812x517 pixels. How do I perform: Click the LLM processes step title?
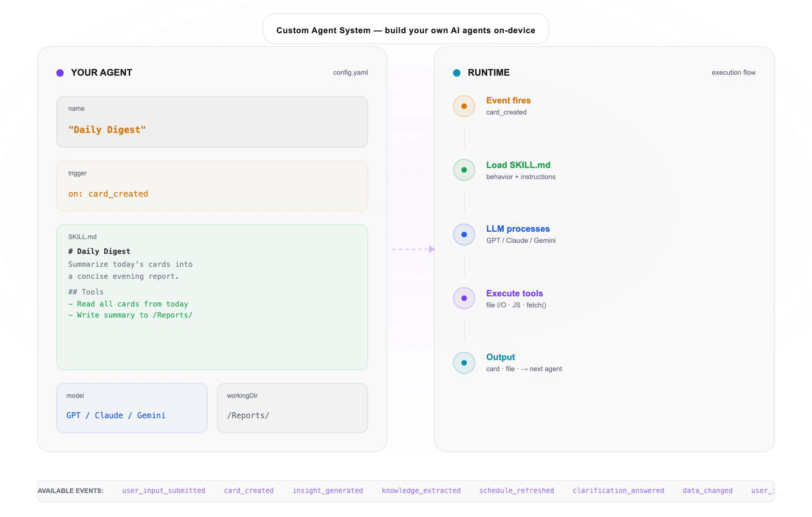[x=518, y=228]
